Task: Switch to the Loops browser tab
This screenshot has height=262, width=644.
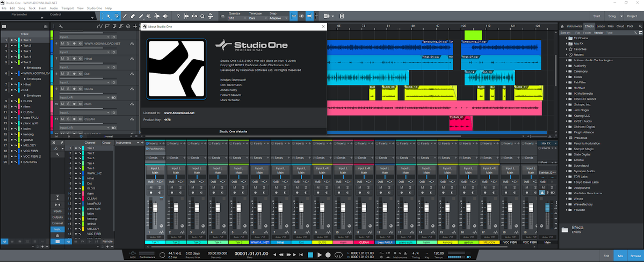Action: coord(600,26)
